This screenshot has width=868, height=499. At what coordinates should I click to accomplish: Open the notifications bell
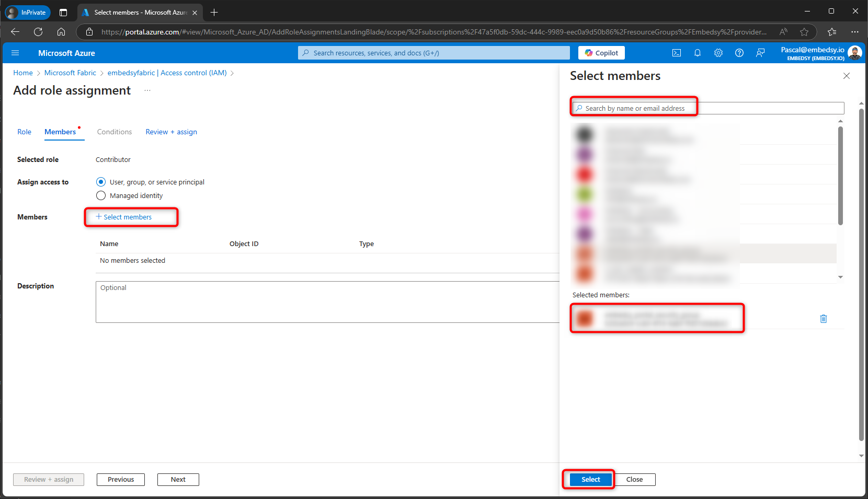coord(698,52)
